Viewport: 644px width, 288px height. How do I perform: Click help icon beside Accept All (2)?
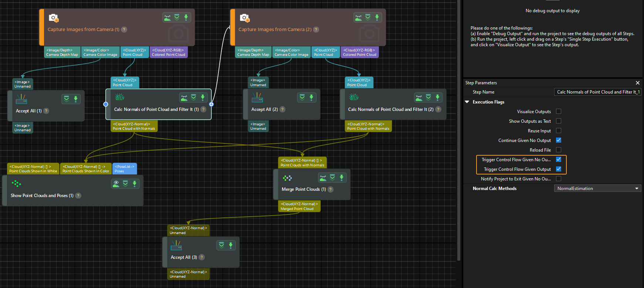pyautogui.click(x=282, y=109)
